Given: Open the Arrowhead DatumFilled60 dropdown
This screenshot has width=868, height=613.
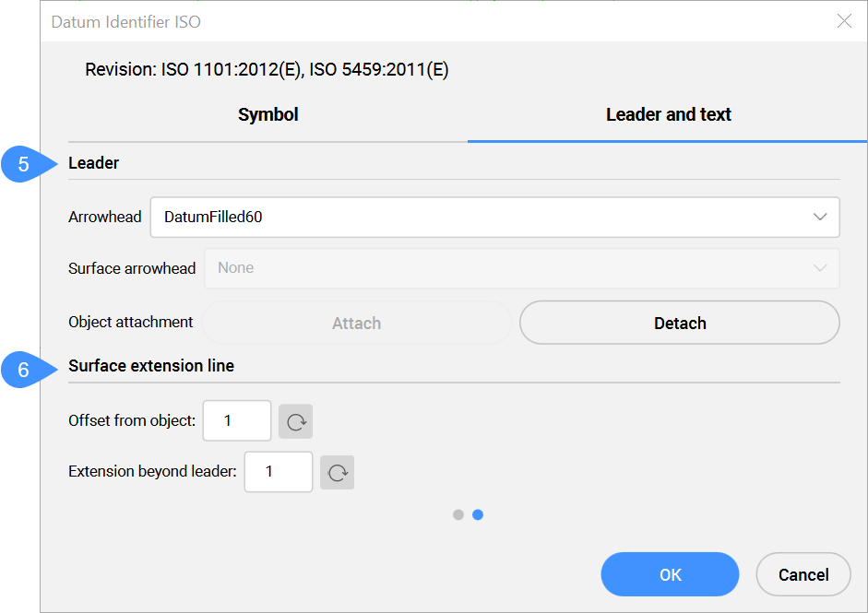Looking at the screenshot, I should [x=494, y=218].
